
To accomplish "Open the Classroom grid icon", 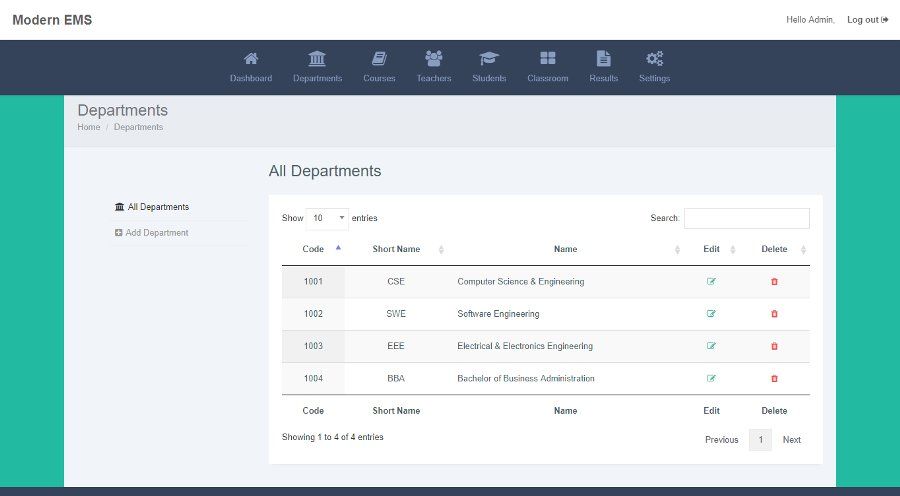I will tap(547, 59).
